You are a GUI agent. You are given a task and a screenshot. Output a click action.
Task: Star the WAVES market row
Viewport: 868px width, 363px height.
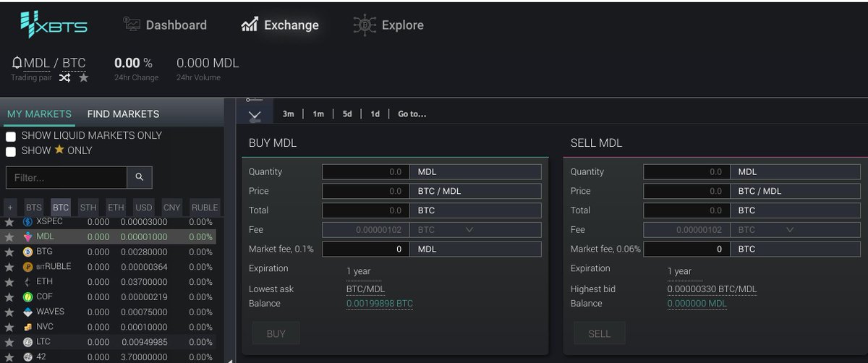click(9, 312)
